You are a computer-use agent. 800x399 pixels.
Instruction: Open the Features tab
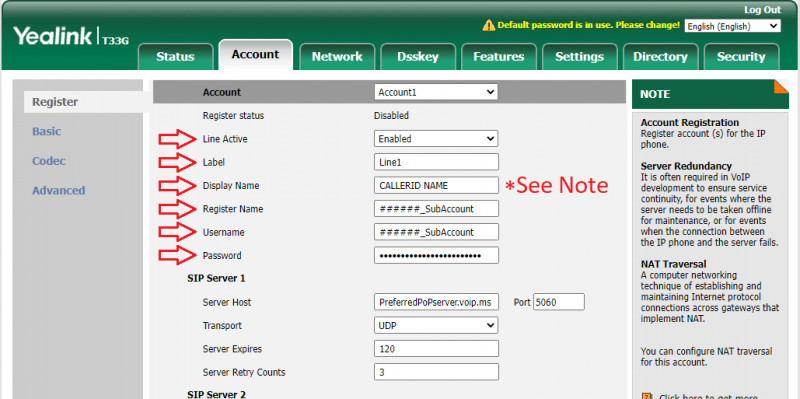click(498, 57)
